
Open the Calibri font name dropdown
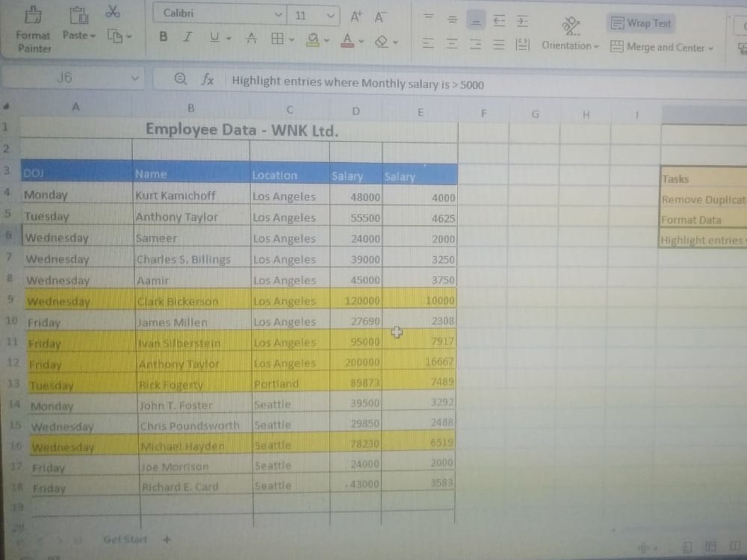click(x=217, y=13)
